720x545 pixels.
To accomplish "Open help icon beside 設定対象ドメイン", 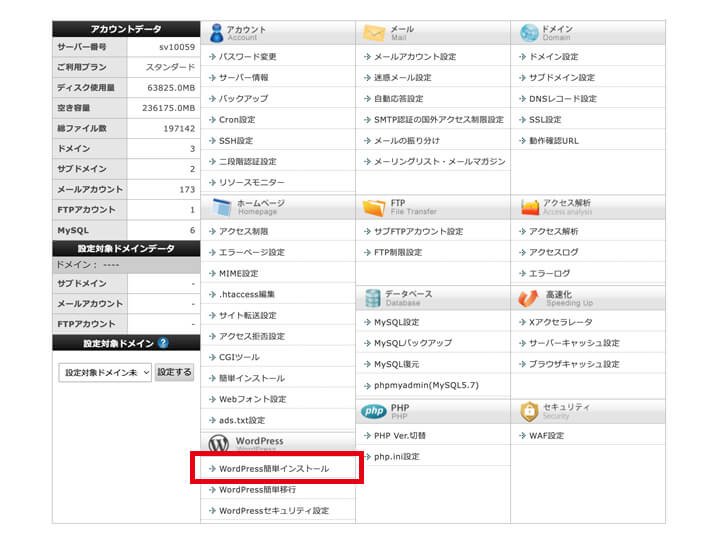I will coord(163,343).
